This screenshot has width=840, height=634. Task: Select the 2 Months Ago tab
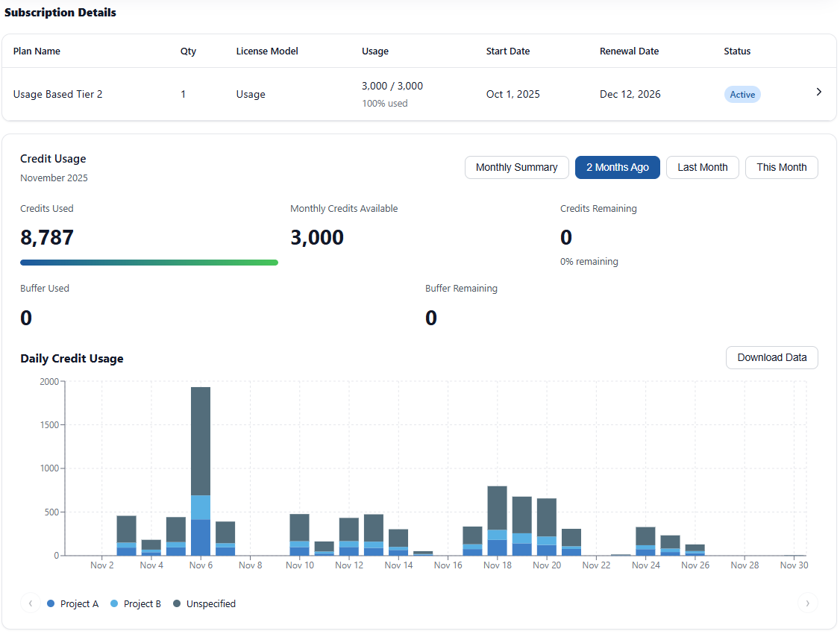point(617,168)
